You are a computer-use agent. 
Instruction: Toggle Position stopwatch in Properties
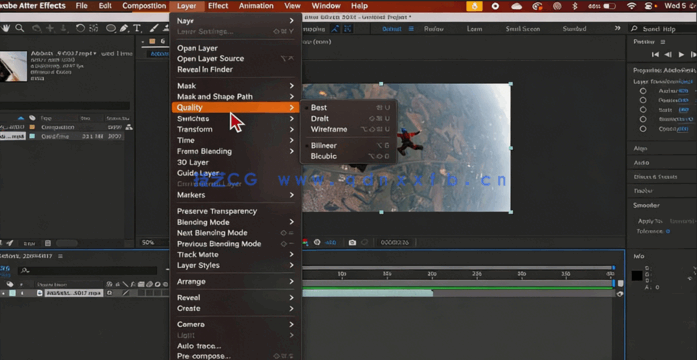click(x=643, y=100)
